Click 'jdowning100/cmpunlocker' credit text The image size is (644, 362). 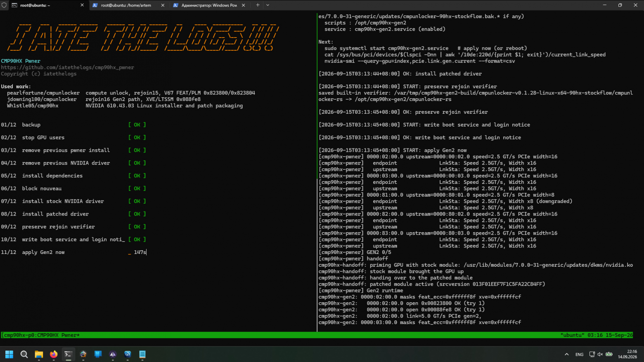pos(42,99)
